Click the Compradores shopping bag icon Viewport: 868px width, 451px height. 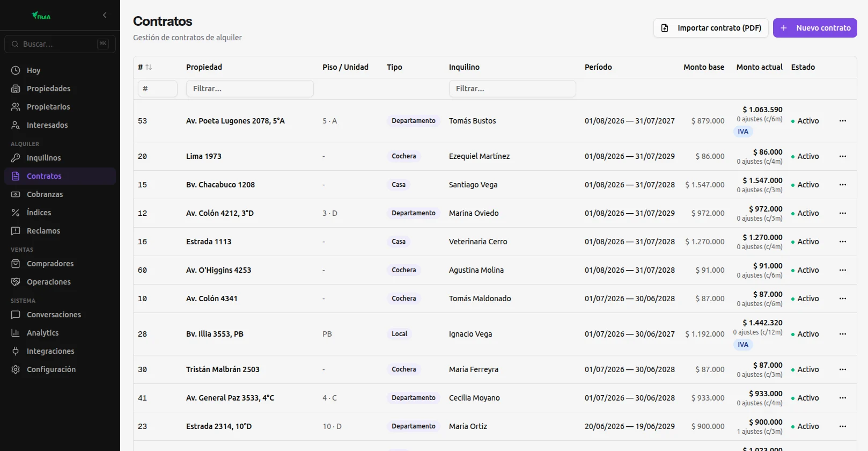[x=16, y=264]
